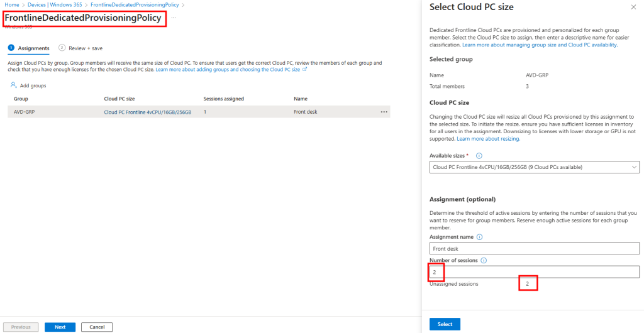Click the Assignment name text field
This screenshot has height=333, width=644.
coord(534,249)
